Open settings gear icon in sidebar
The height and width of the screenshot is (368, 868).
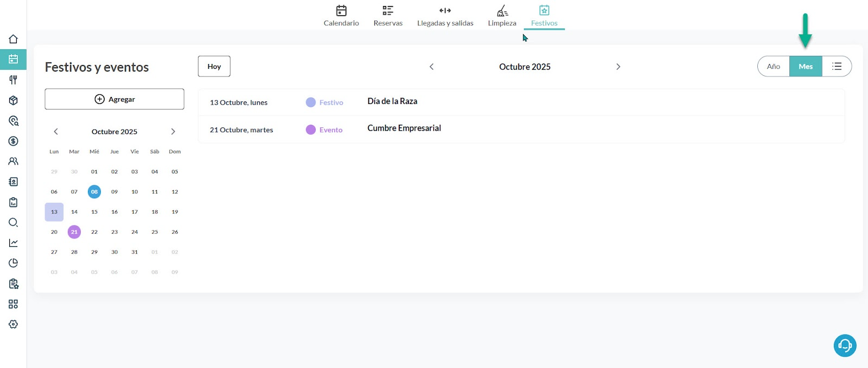pyautogui.click(x=13, y=324)
